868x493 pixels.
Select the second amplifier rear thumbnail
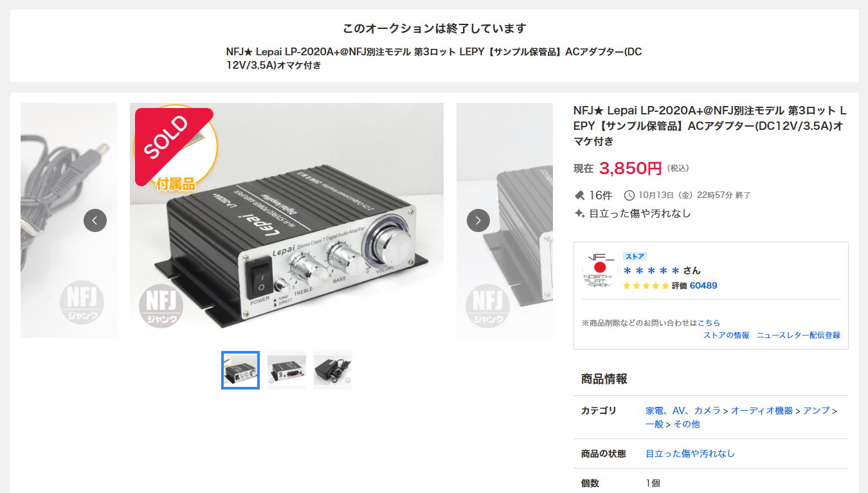(x=287, y=370)
